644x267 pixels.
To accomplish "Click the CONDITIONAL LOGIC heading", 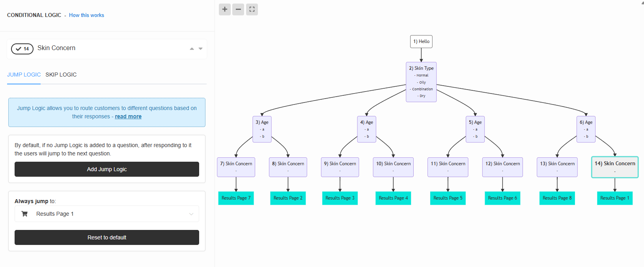I will pyautogui.click(x=34, y=15).
